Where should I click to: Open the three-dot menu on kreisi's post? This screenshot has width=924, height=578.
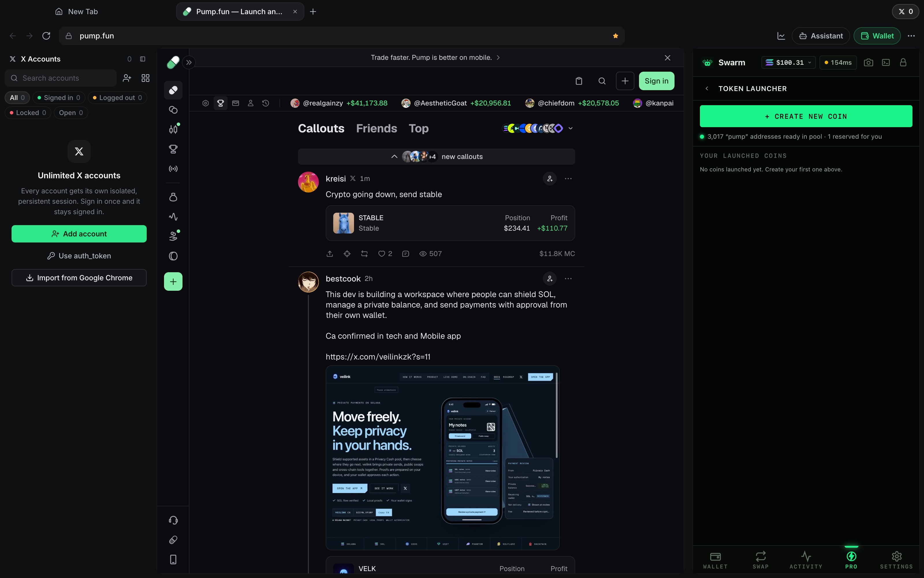click(x=568, y=179)
